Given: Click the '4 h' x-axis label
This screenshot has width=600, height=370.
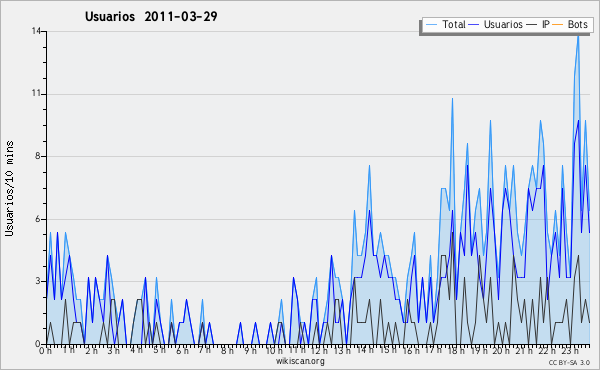Looking at the screenshot, I should click(x=136, y=350).
